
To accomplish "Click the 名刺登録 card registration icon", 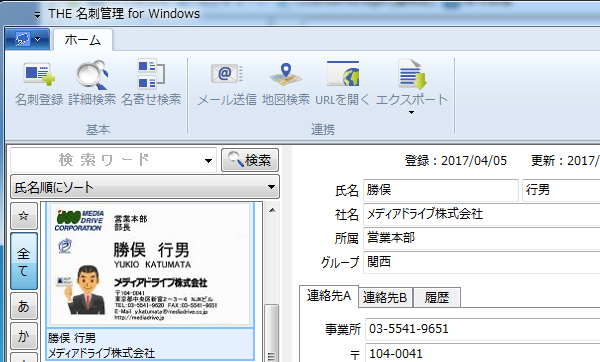I will pos(39,75).
